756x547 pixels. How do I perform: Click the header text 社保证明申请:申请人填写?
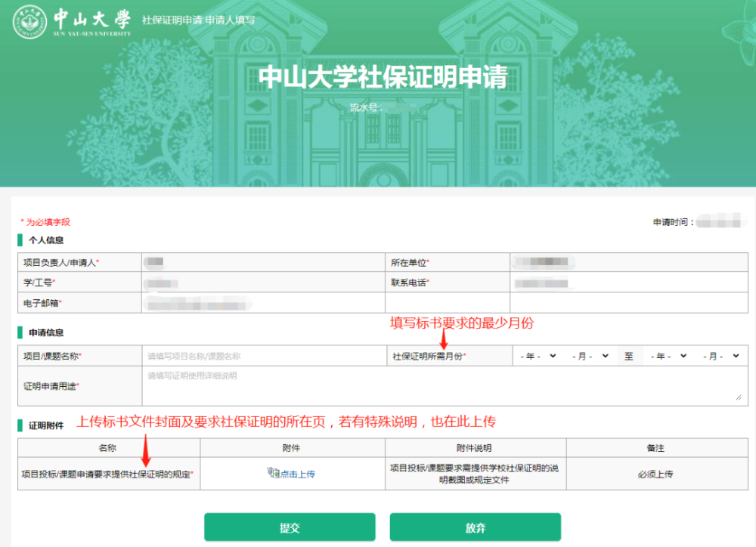coord(198,20)
